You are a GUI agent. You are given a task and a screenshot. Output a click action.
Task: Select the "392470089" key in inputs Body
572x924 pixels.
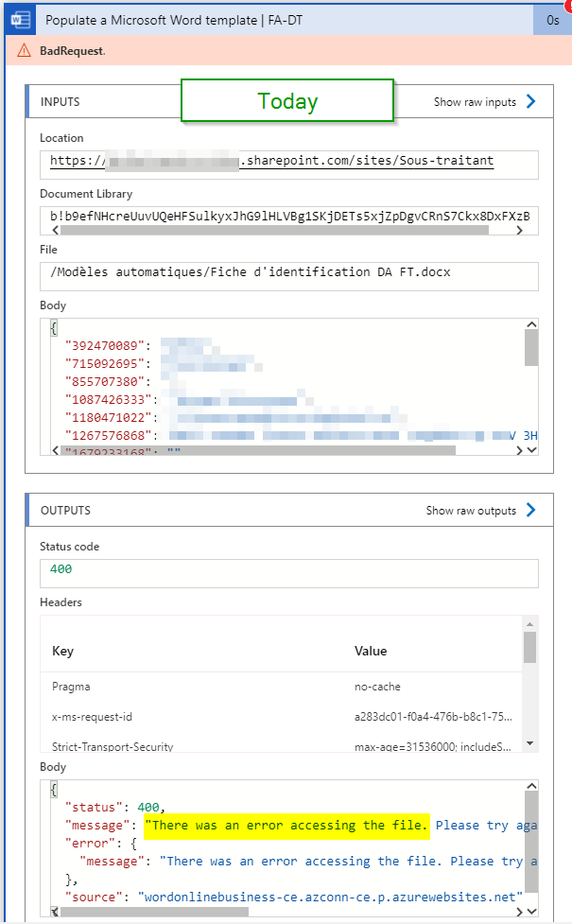point(105,345)
